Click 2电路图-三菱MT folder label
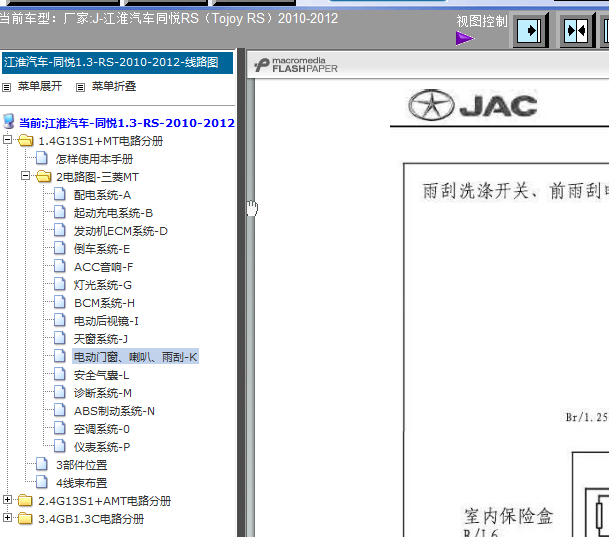 (97, 177)
